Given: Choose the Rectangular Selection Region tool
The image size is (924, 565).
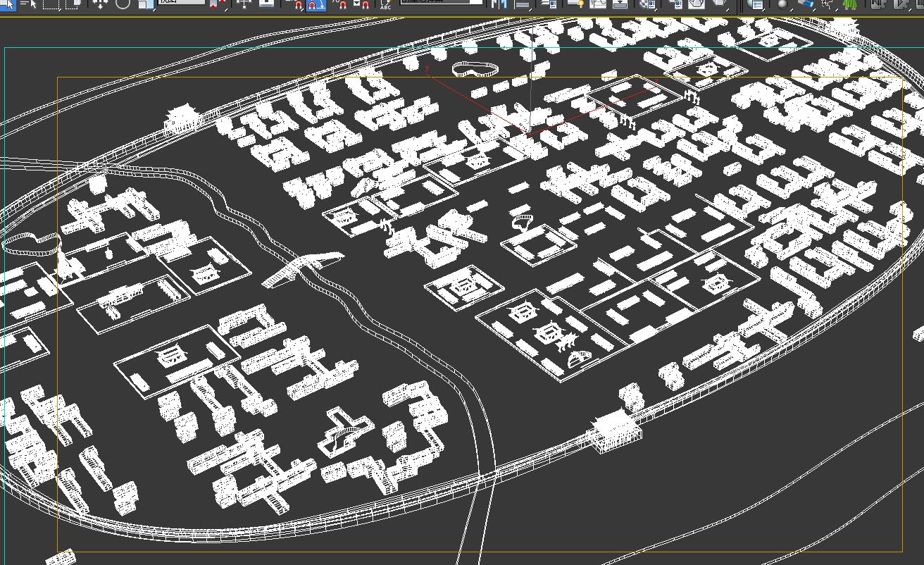Looking at the screenshot, I should 51,4.
